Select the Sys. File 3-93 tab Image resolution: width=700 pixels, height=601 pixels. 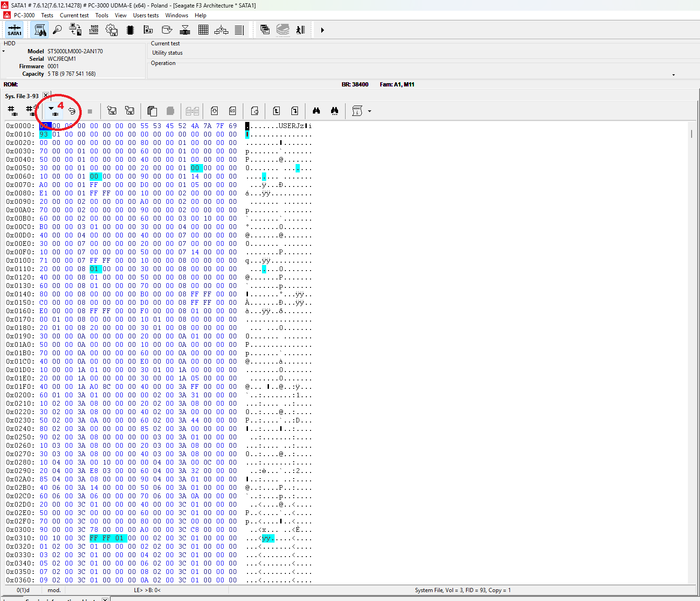[x=22, y=96]
